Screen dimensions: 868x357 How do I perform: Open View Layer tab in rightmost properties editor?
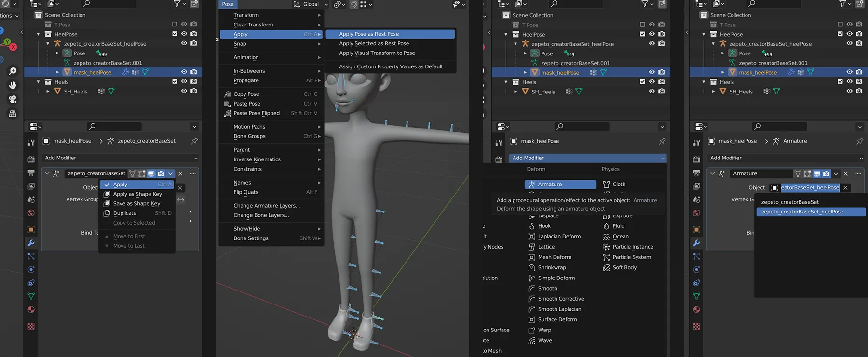pos(697,186)
